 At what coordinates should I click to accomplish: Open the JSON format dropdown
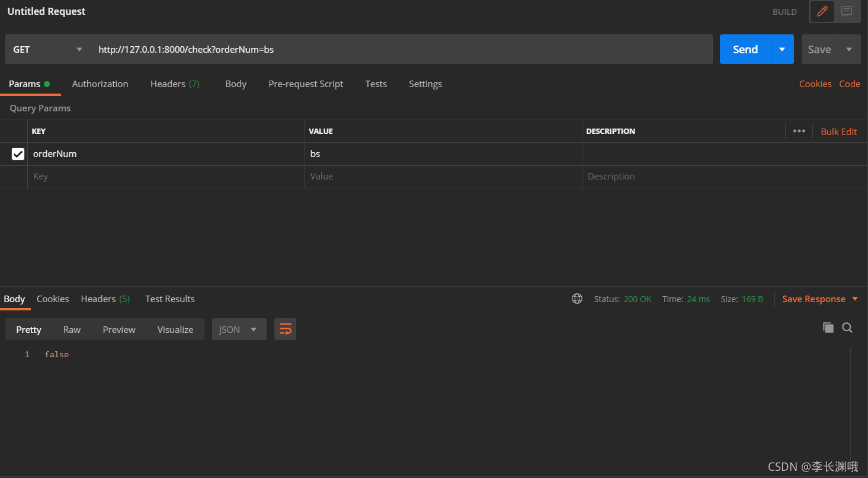tap(239, 329)
